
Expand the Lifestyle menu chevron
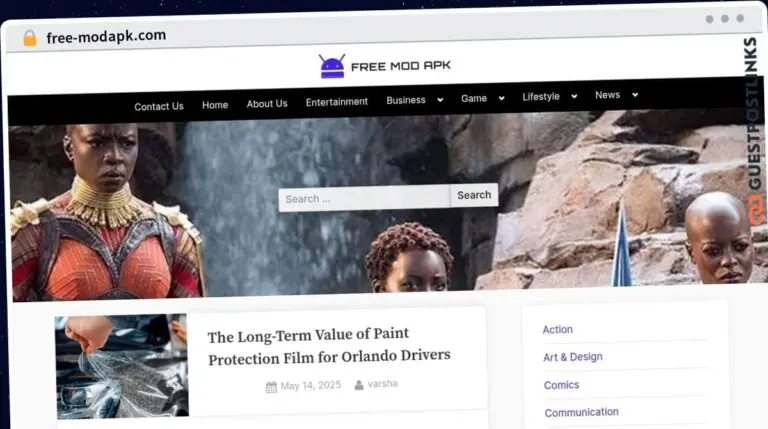click(574, 96)
